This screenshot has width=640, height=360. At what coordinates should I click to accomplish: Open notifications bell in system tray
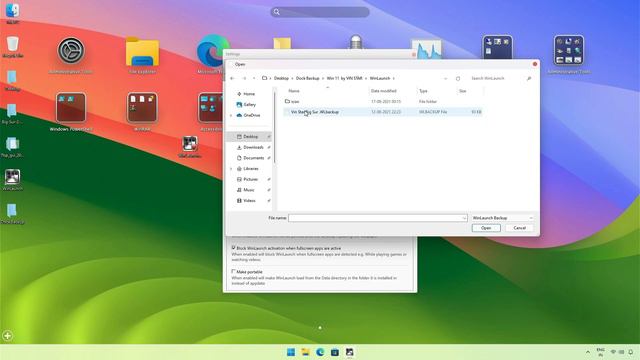(x=631, y=352)
